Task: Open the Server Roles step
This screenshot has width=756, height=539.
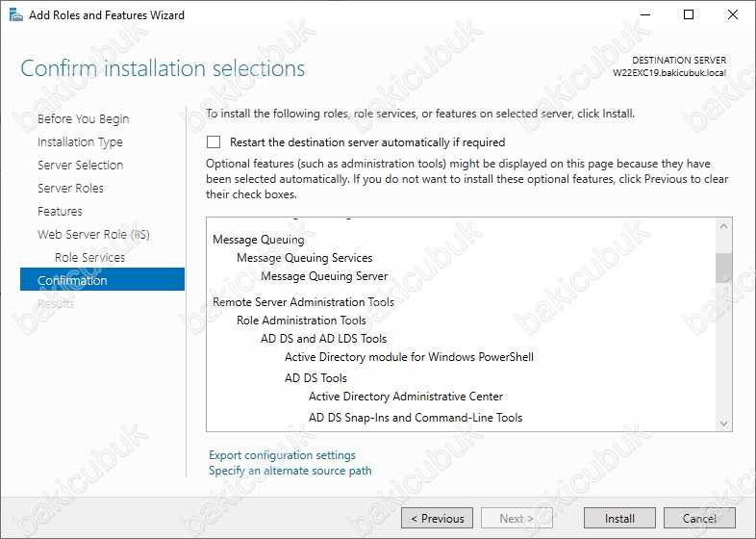Action: 70,189
